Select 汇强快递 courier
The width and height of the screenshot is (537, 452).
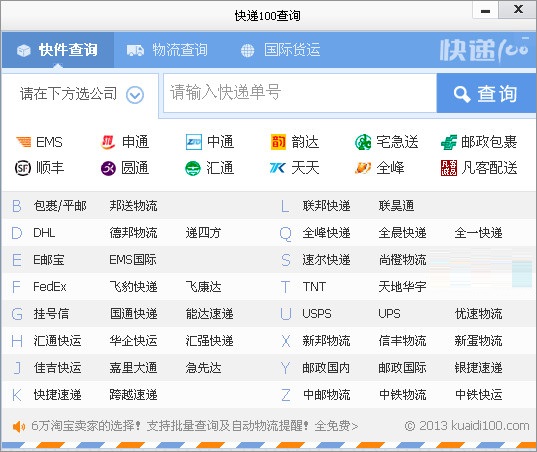coord(209,341)
